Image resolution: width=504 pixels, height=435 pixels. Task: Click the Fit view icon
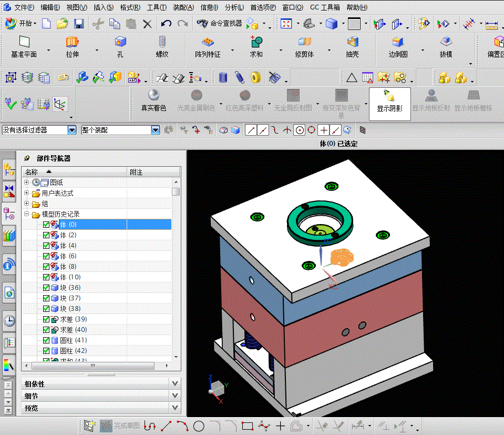(x=286, y=24)
